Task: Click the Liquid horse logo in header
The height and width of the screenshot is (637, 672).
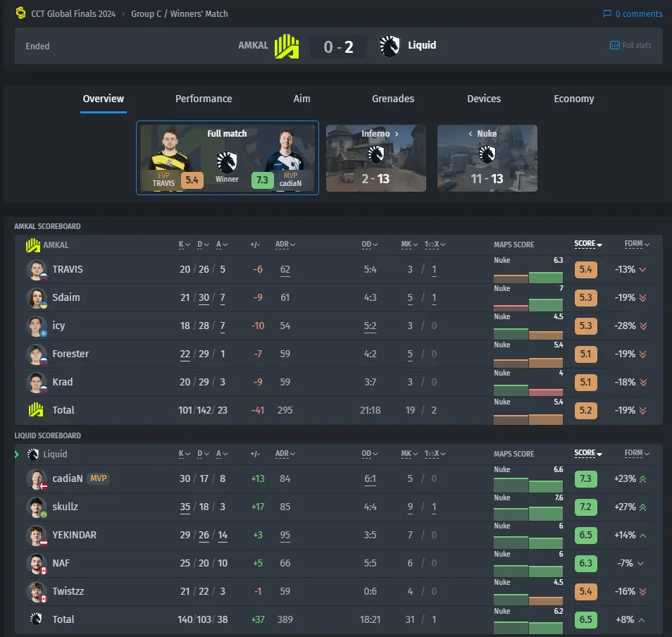Action: coord(390,46)
